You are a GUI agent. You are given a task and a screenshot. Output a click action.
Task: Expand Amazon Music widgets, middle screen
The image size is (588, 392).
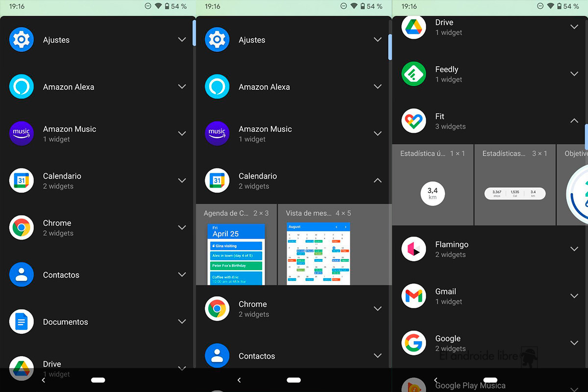pos(377,134)
